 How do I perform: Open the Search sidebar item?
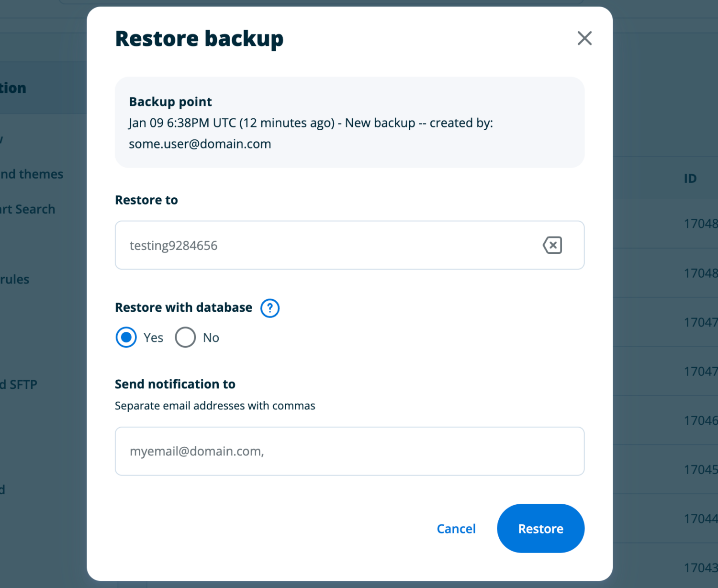tap(27, 209)
